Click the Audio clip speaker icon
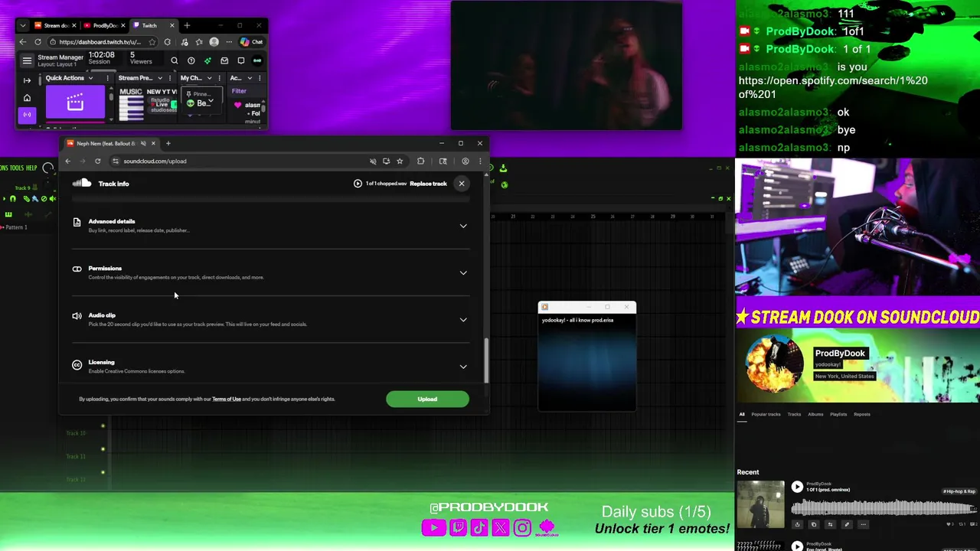The width and height of the screenshot is (980, 551). click(x=77, y=315)
